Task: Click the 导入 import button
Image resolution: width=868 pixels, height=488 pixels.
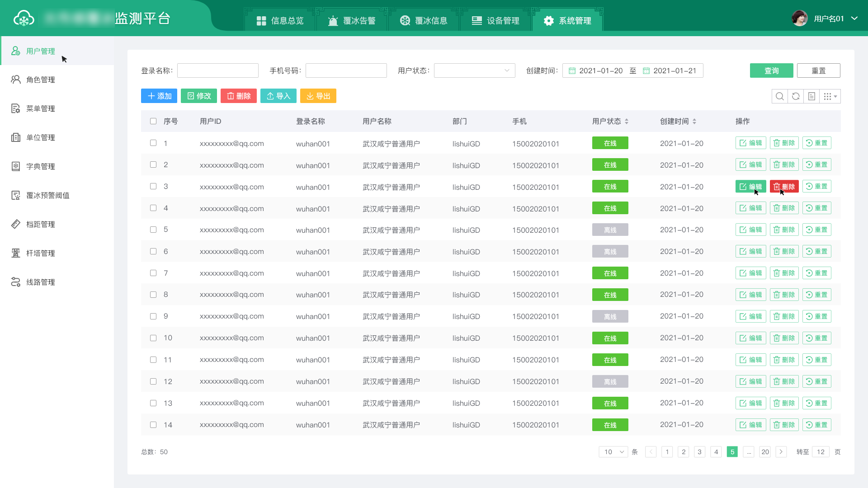Action: pos(278,96)
